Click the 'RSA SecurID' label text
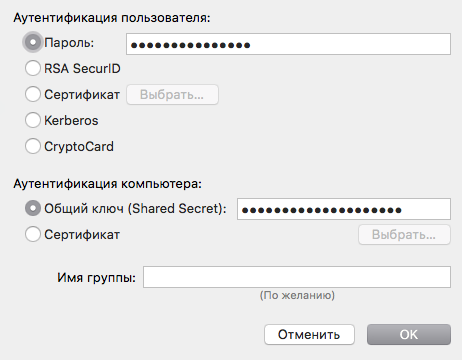This screenshot has height=360, width=462. 82,68
